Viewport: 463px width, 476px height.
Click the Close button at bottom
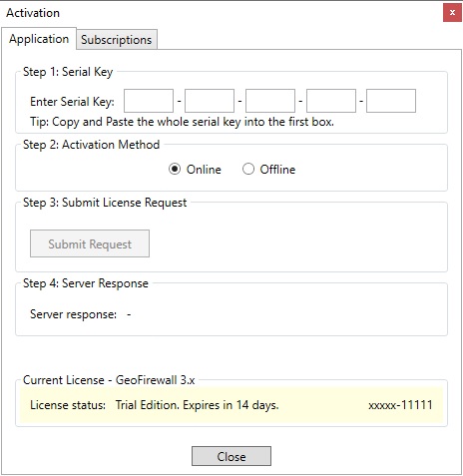(x=231, y=456)
